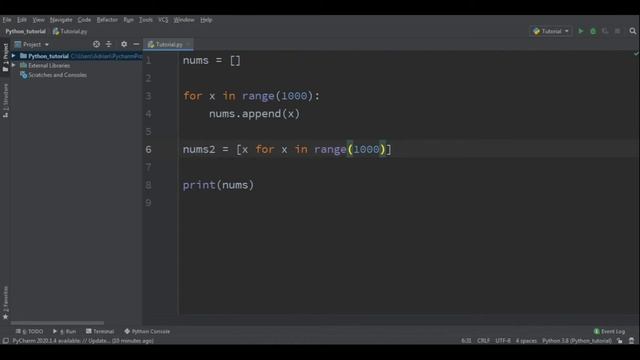Open the VCS menu

163,20
